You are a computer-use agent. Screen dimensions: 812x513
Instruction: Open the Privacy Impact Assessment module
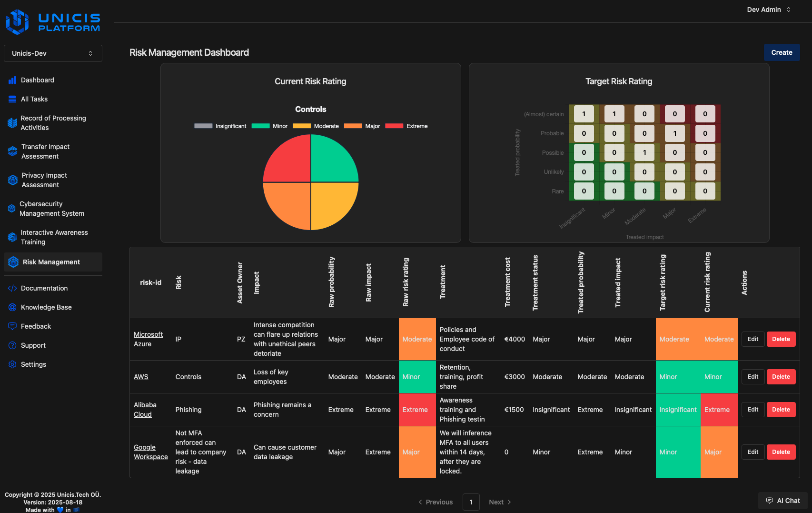[44, 180]
